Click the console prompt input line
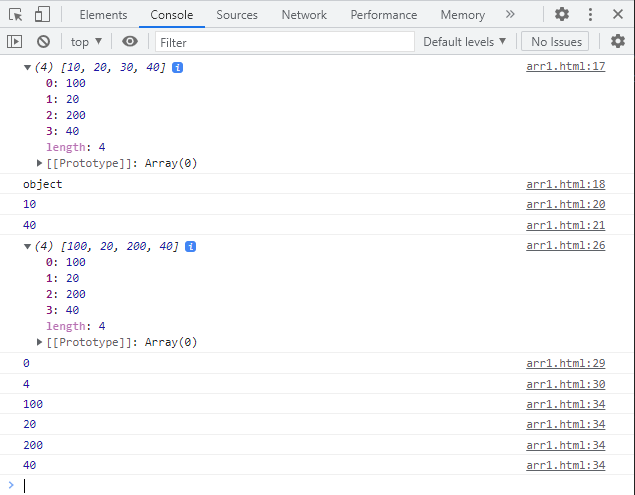This screenshot has height=495, width=635. 324,485
